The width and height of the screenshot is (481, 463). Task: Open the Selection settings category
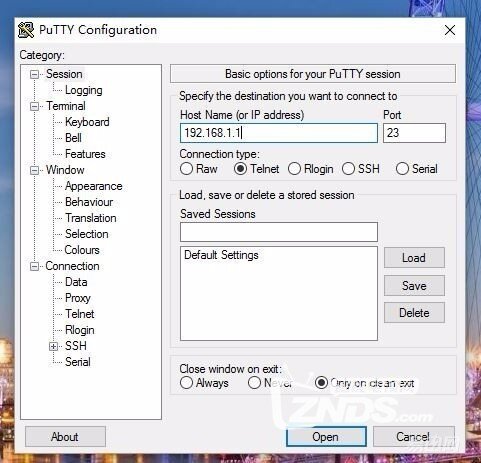coord(87,234)
